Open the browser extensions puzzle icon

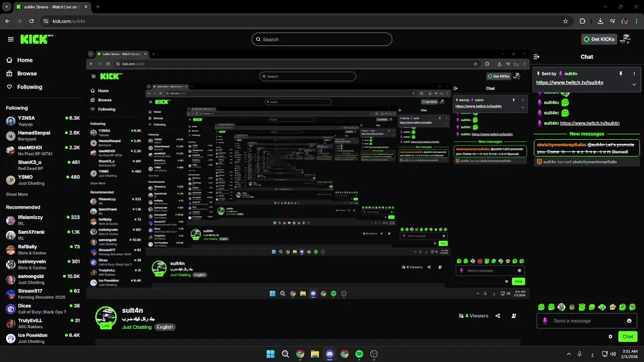pos(583,21)
